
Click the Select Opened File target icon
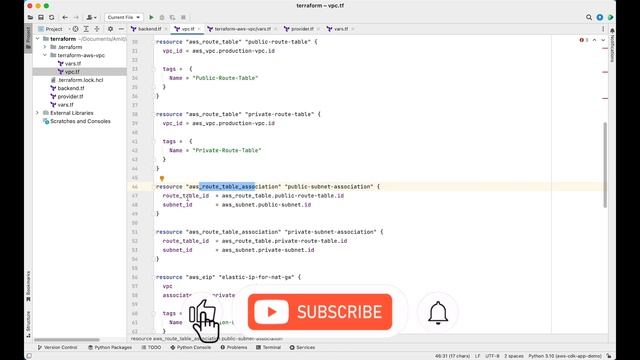point(76,29)
